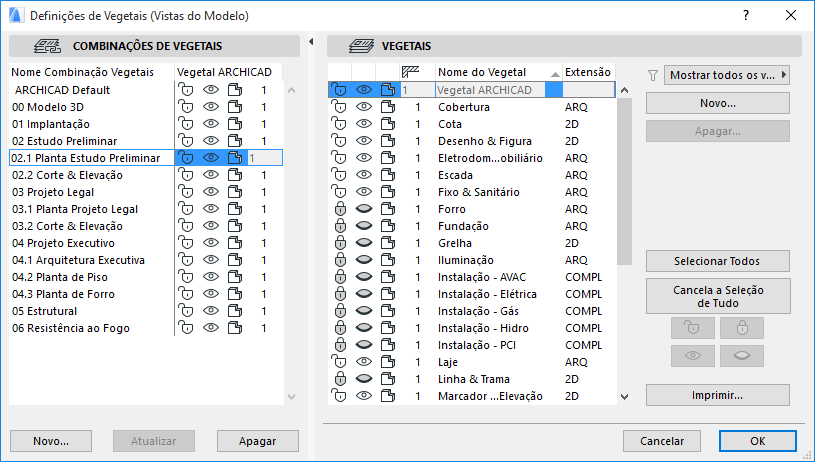Toggle visibility of Instalação - Elétrica layer

click(x=364, y=294)
